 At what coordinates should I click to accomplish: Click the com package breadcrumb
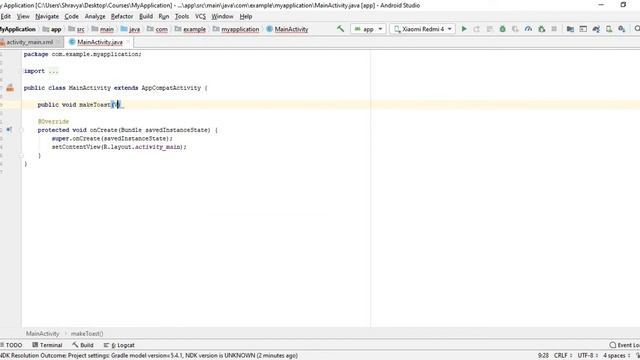pyautogui.click(x=158, y=29)
